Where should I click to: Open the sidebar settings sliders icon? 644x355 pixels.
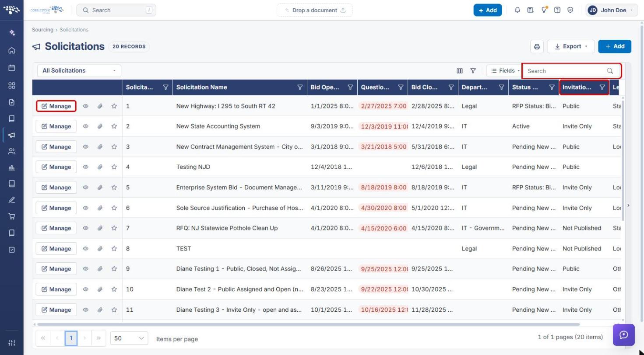click(12, 342)
